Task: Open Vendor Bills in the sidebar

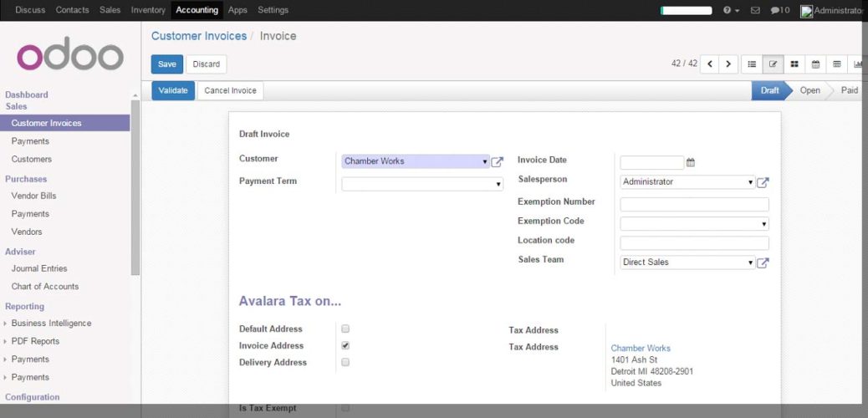Action: tap(33, 196)
